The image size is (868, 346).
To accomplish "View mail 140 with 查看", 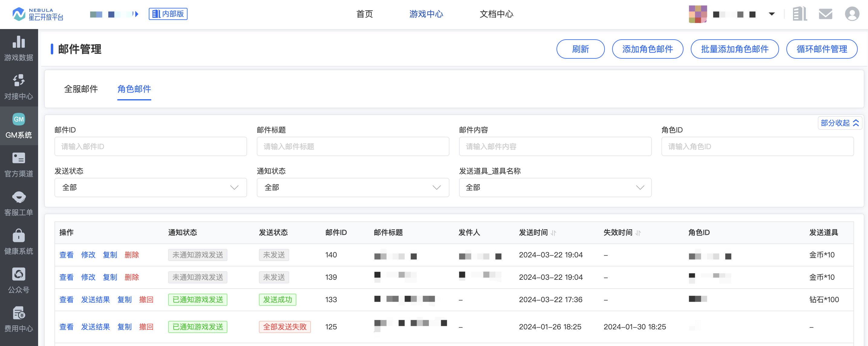I will 66,255.
